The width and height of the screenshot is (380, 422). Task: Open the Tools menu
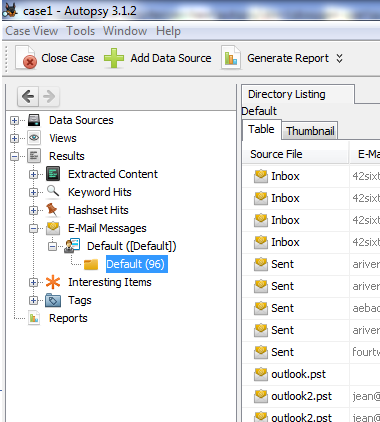coord(80,31)
